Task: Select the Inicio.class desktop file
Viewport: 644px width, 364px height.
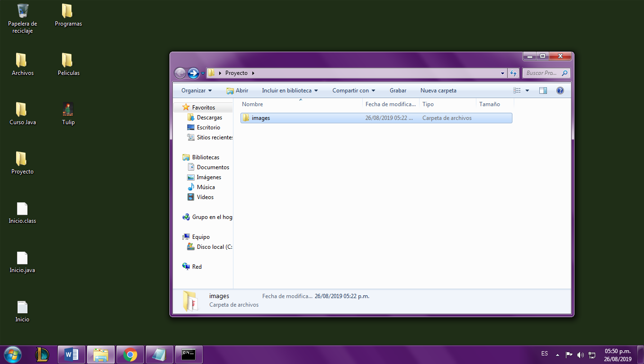Action: coord(22,212)
